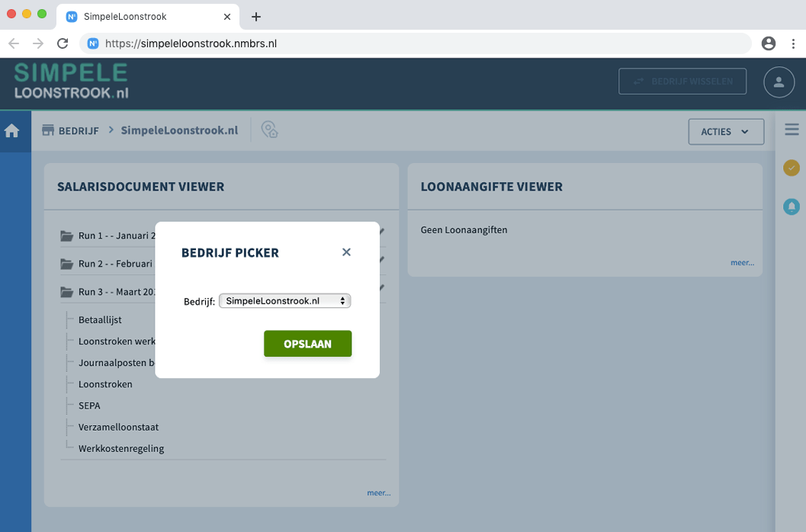The width and height of the screenshot is (806, 532).
Task: Click the location pin icon next to SimpeleLoonstrook.nl
Action: (x=268, y=130)
